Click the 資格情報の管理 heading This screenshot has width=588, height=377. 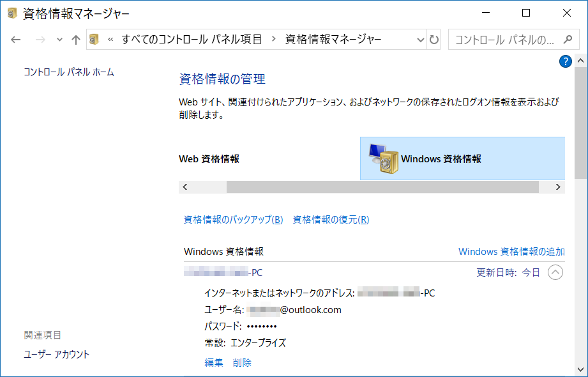pyautogui.click(x=222, y=79)
